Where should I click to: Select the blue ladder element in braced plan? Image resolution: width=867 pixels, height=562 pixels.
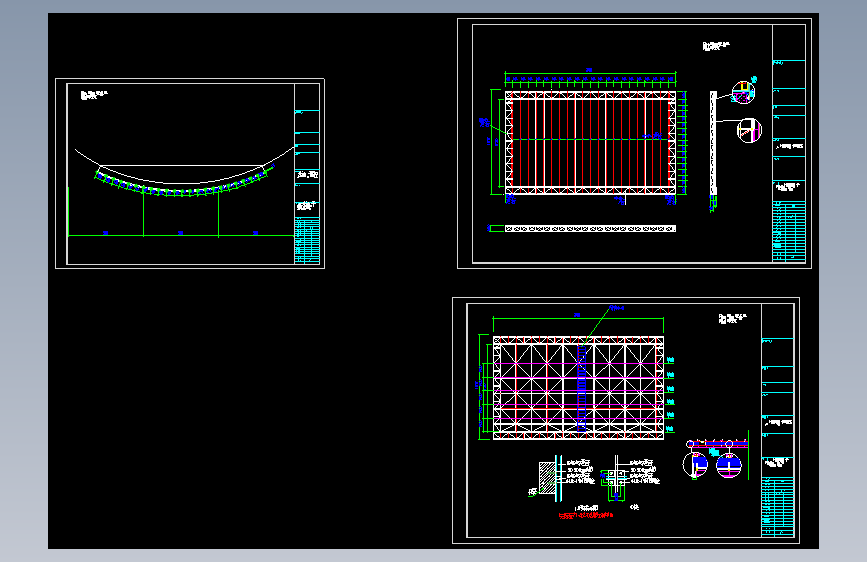(582, 388)
